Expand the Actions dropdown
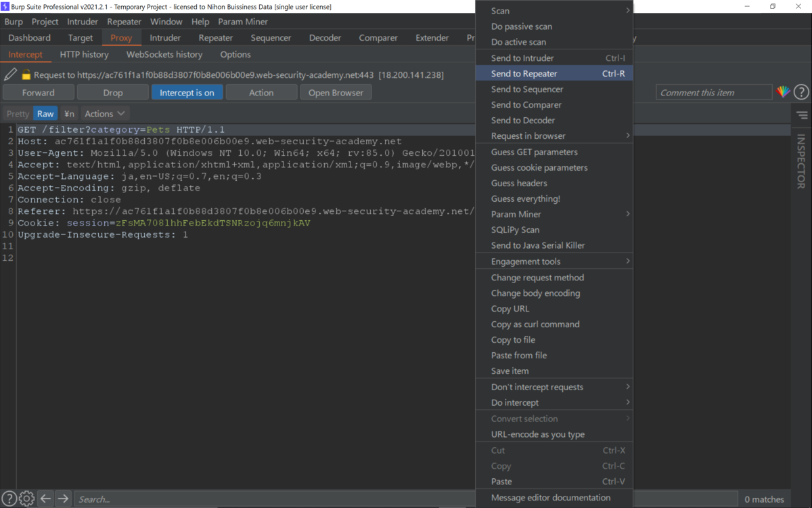 coord(104,114)
